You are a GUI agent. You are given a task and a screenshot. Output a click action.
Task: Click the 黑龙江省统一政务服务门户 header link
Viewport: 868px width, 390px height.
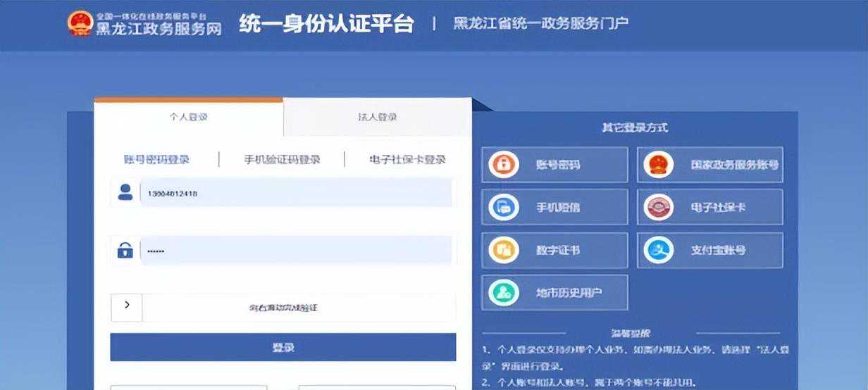pos(540,23)
